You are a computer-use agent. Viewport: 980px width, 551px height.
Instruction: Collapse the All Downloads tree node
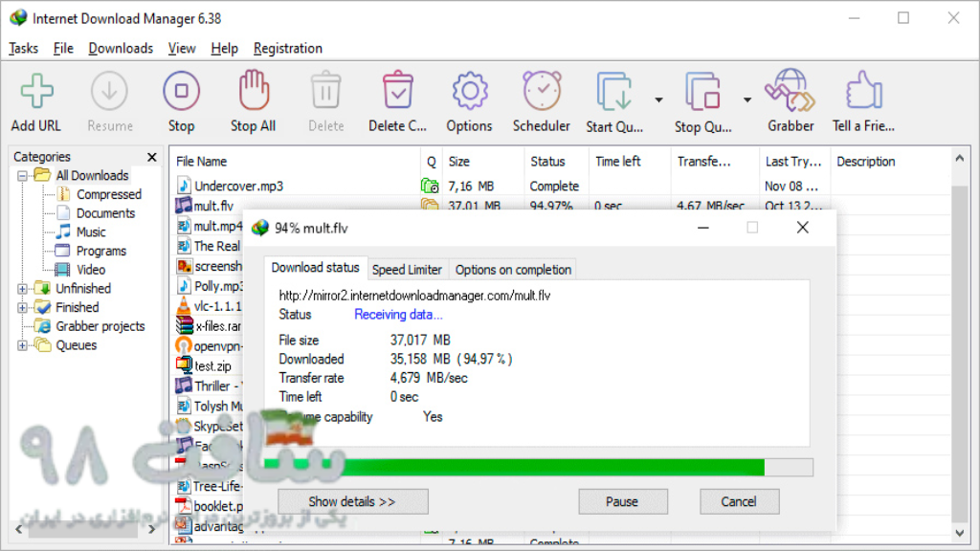23,176
